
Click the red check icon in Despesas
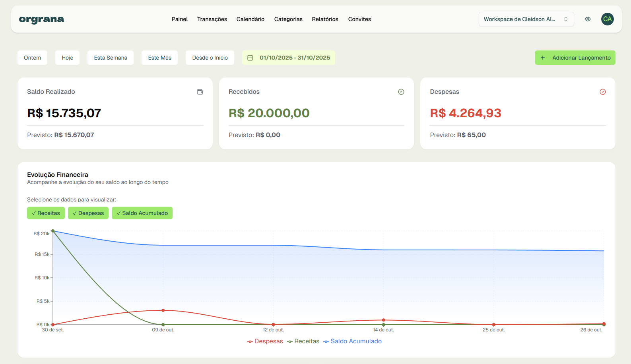pyautogui.click(x=602, y=92)
